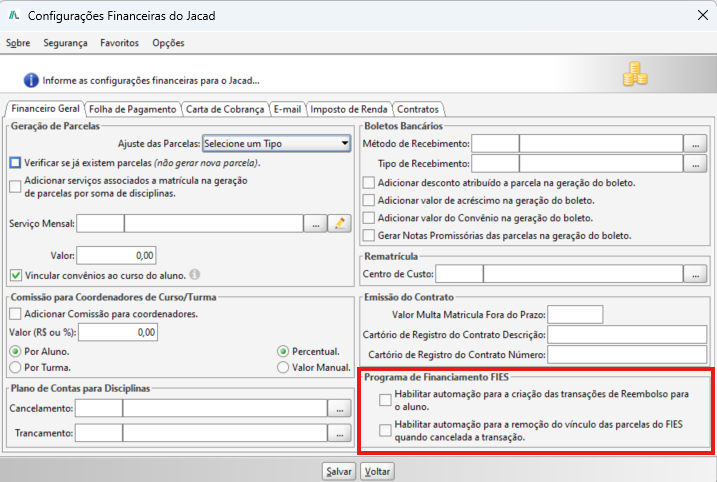Close the Configurações Financeiras window
The height and width of the screenshot is (482, 717).
tap(703, 15)
